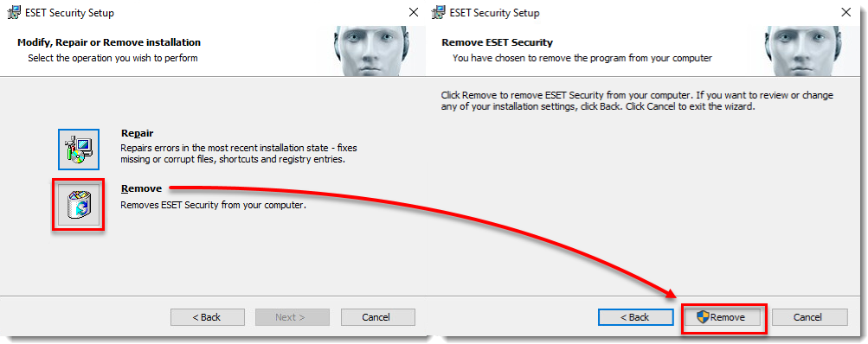
Task: Confirm uninstall with the Remove button
Action: (723, 317)
